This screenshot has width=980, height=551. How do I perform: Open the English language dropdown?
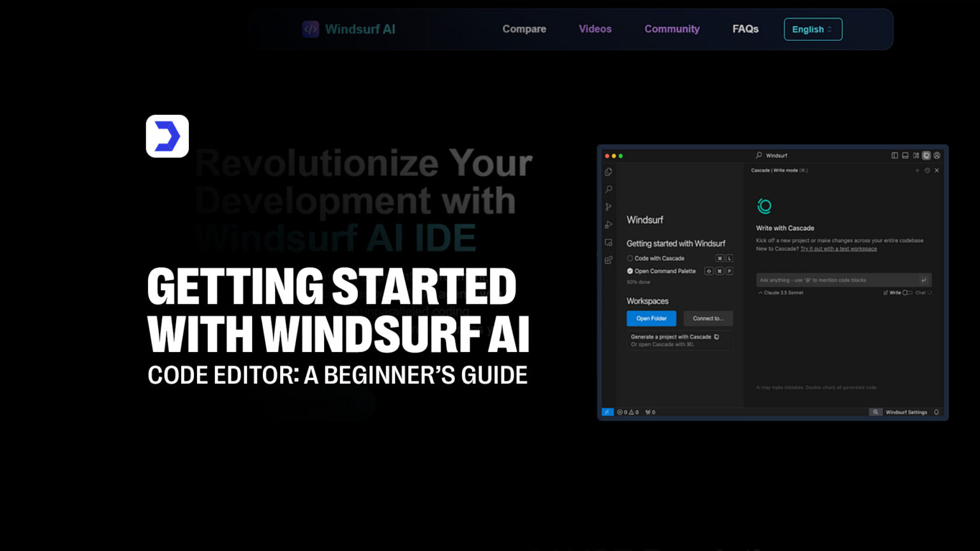click(x=813, y=29)
